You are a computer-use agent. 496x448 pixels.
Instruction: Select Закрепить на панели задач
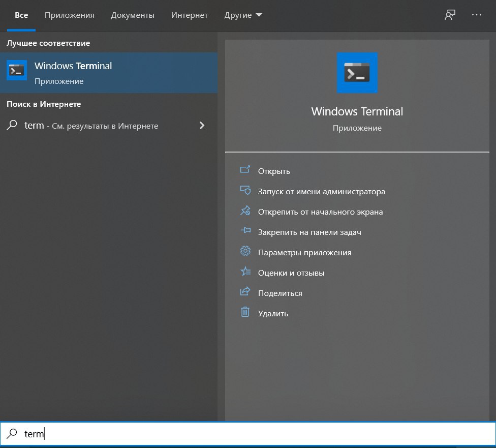pos(309,232)
